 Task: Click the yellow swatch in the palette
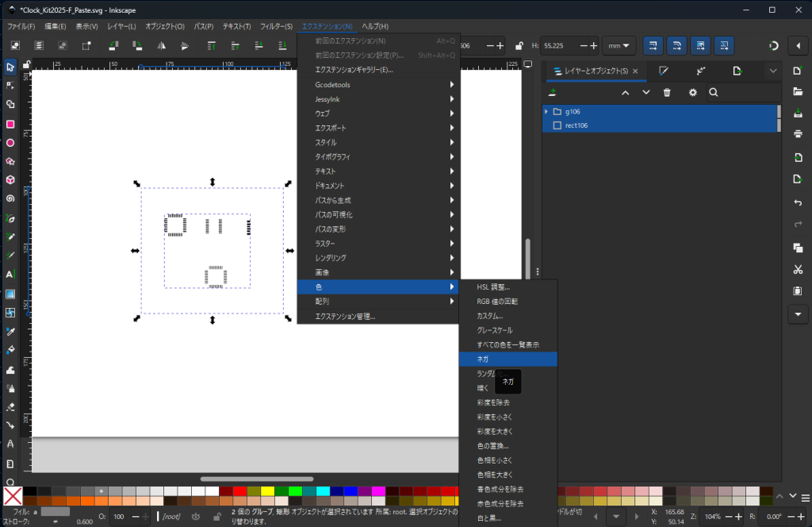point(267,491)
